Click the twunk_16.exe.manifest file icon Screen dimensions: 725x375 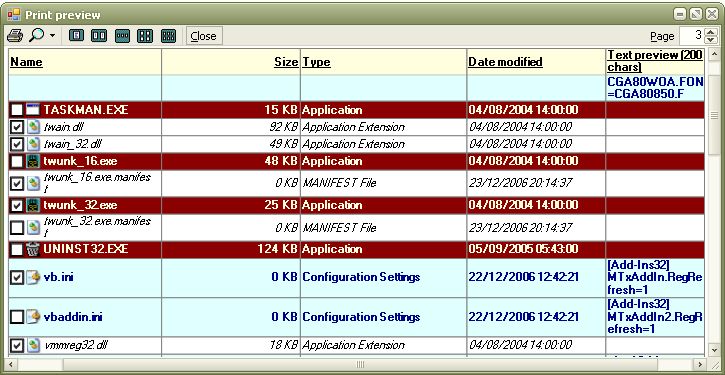33,184
